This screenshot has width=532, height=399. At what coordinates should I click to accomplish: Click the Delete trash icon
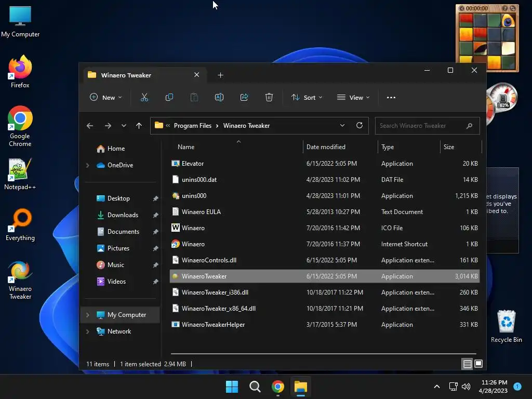point(269,97)
